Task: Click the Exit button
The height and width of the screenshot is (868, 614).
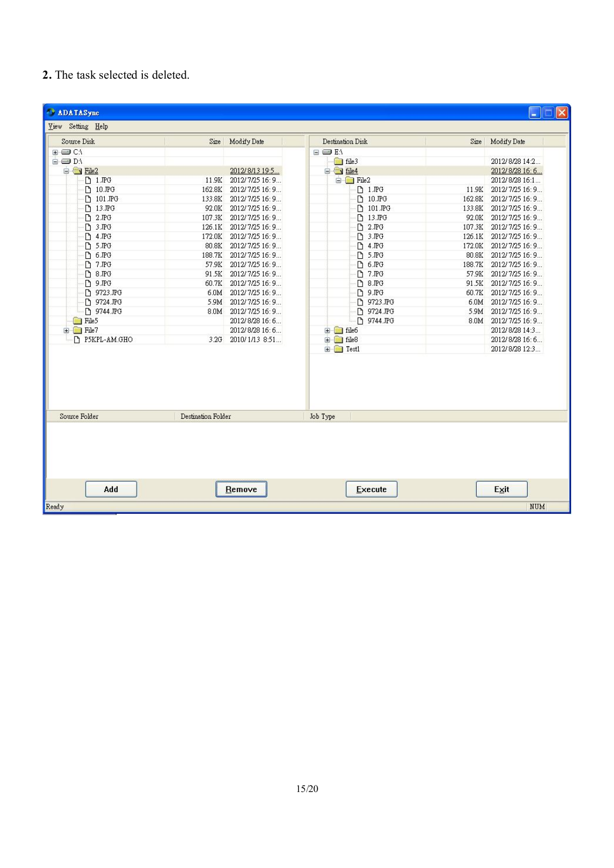Action: click(x=502, y=489)
